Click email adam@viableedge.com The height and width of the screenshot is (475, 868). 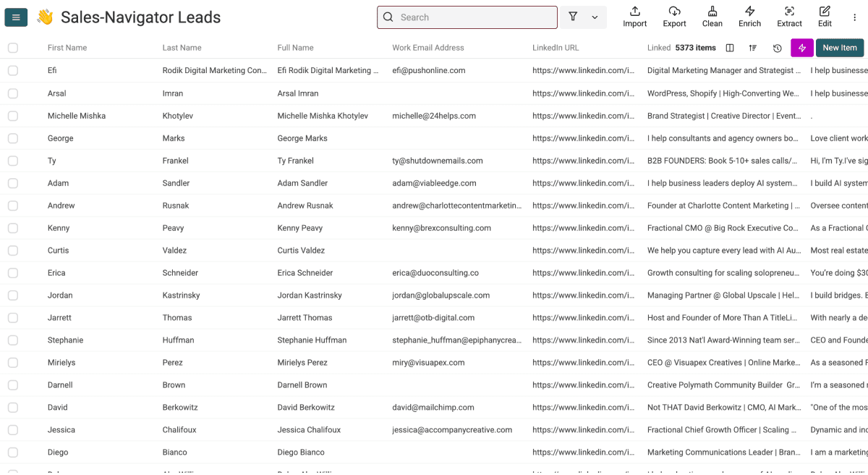435,182
